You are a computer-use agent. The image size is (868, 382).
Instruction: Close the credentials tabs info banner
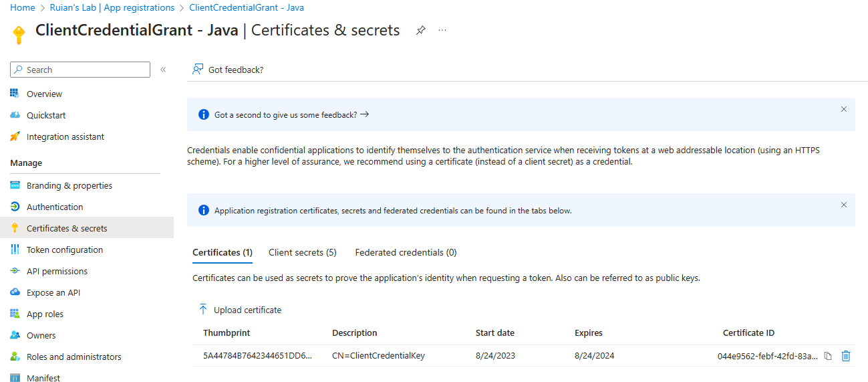[844, 205]
